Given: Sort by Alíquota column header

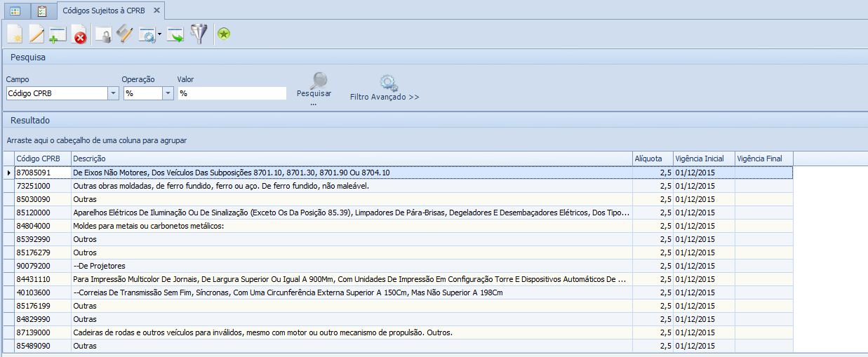Looking at the screenshot, I should (x=653, y=159).
